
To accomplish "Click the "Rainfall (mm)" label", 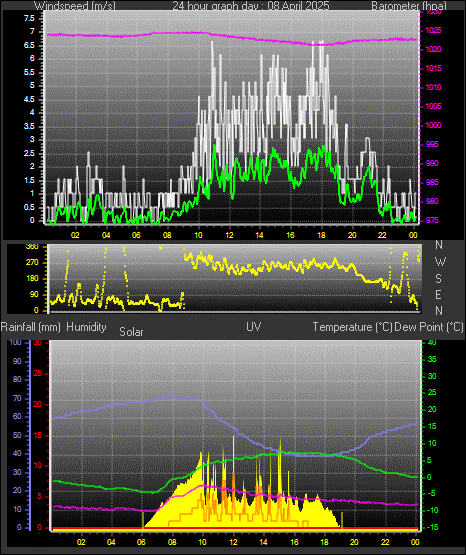I will (x=31, y=327).
